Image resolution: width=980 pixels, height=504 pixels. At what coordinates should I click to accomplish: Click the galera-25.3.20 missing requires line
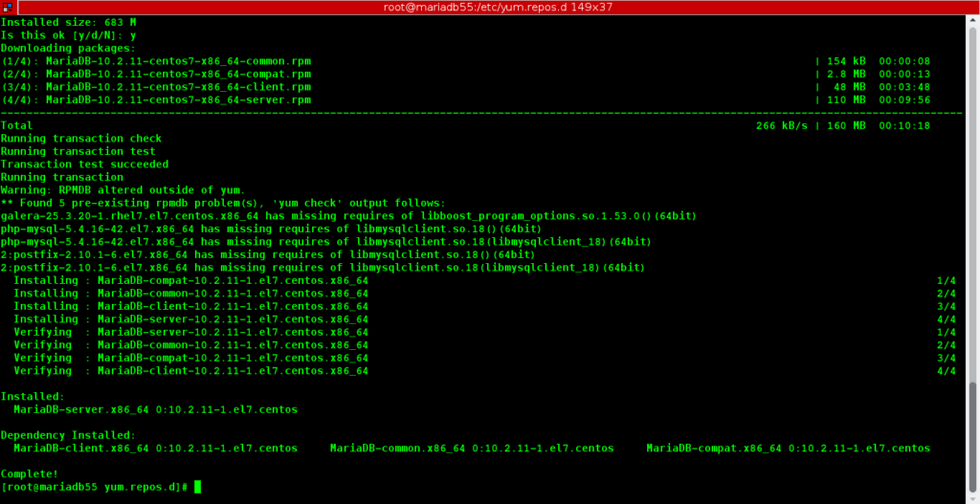(x=348, y=216)
